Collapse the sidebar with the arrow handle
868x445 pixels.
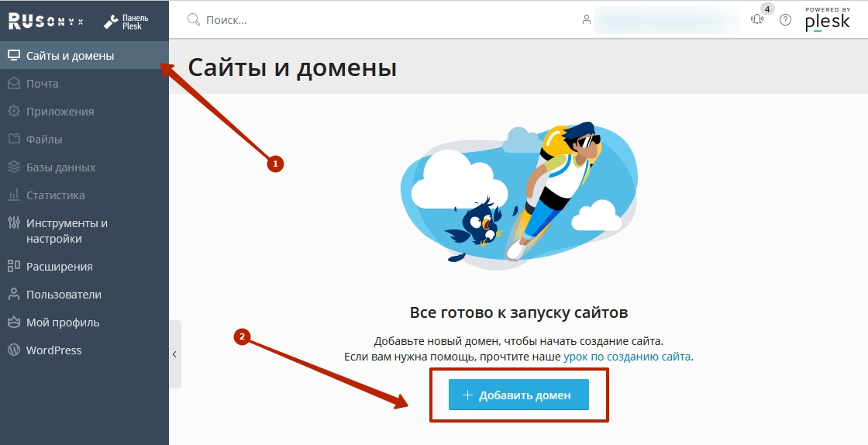pyautogui.click(x=175, y=354)
